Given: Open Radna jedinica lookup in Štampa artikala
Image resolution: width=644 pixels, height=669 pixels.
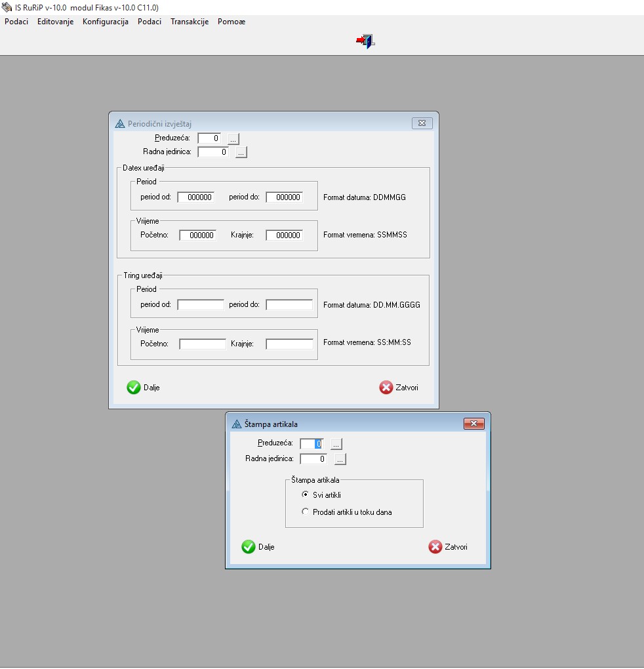Looking at the screenshot, I should pyautogui.click(x=340, y=459).
